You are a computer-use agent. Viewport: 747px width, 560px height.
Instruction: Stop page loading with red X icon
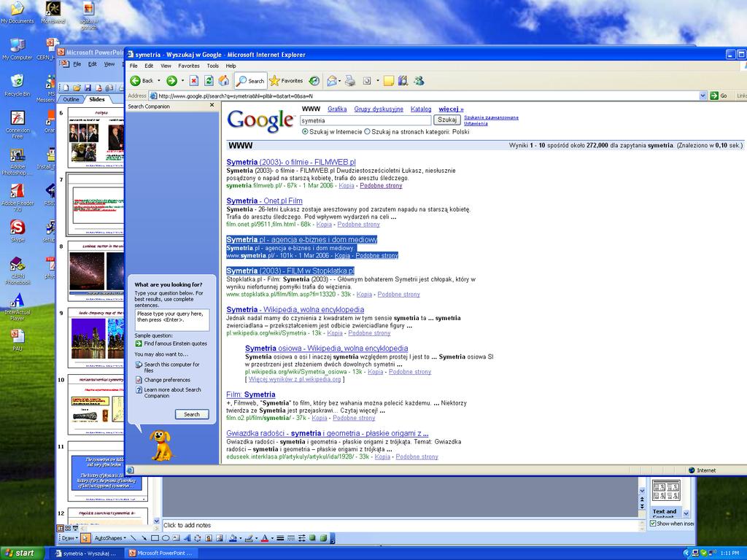pyautogui.click(x=194, y=81)
